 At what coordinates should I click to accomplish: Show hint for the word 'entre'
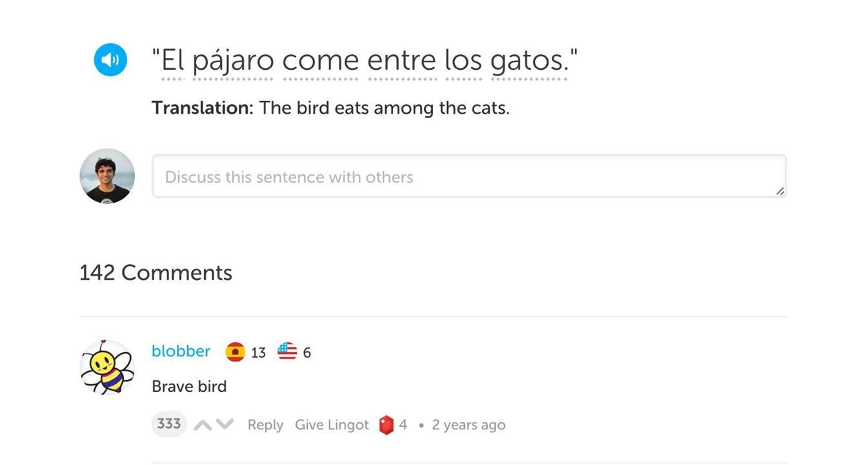point(401,61)
